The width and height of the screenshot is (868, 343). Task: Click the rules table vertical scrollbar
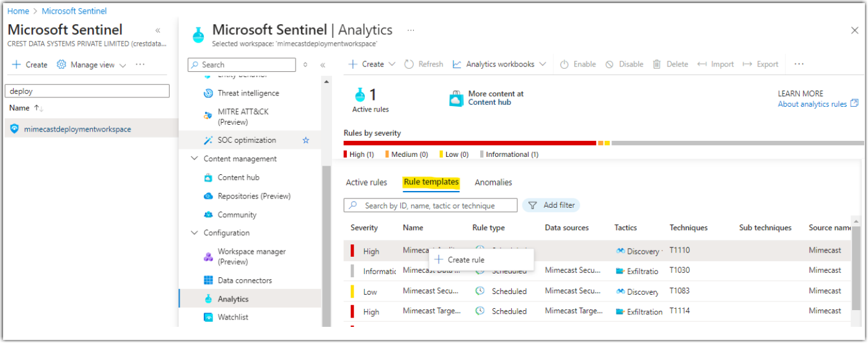(x=856, y=269)
